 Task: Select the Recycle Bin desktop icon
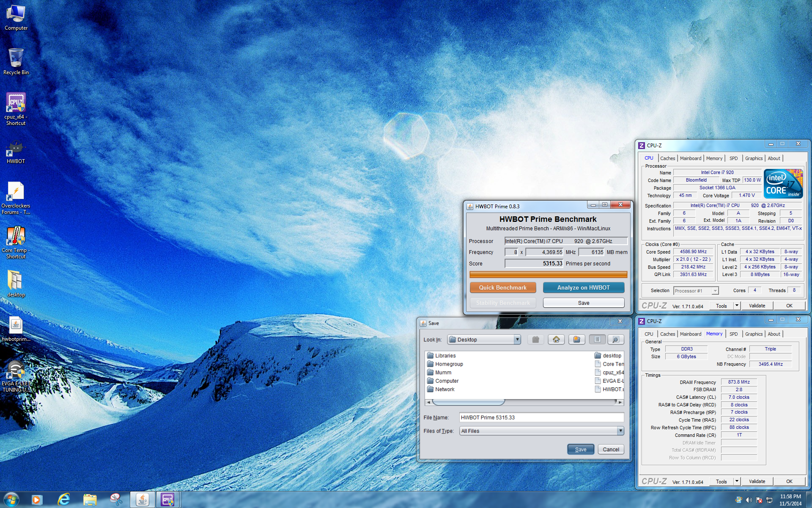coord(16,61)
